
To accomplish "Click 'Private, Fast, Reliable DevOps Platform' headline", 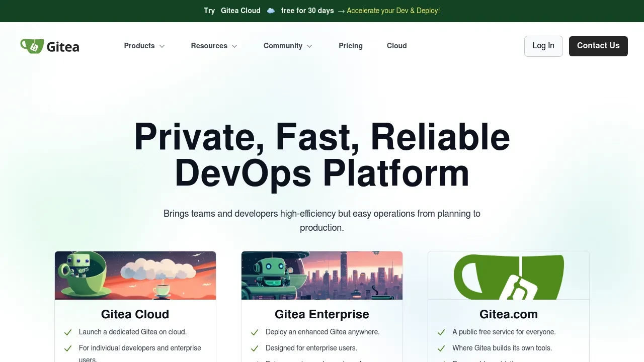I will [x=322, y=155].
